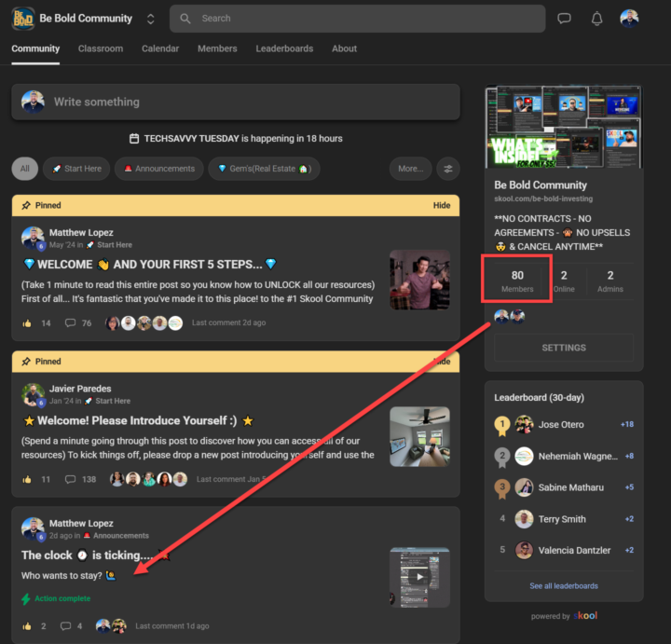Viewport: 671px width, 644px height.
Task: Switch to the Calendar tab
Action: tap(160, 48)
